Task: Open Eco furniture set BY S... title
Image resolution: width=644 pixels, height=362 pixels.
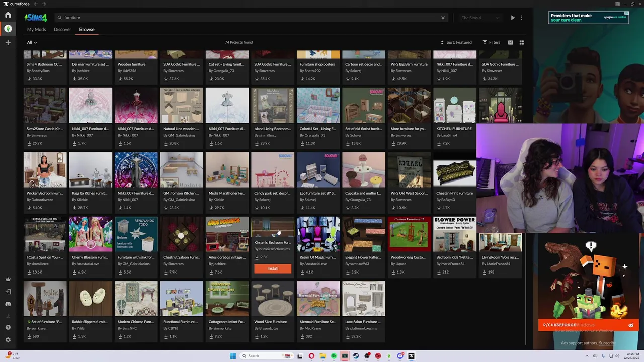Action: pos(317,193)
